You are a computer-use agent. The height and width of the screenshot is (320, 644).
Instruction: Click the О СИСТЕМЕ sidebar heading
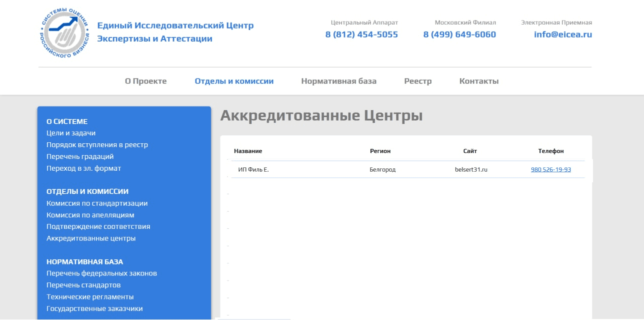tap(67, 122)
